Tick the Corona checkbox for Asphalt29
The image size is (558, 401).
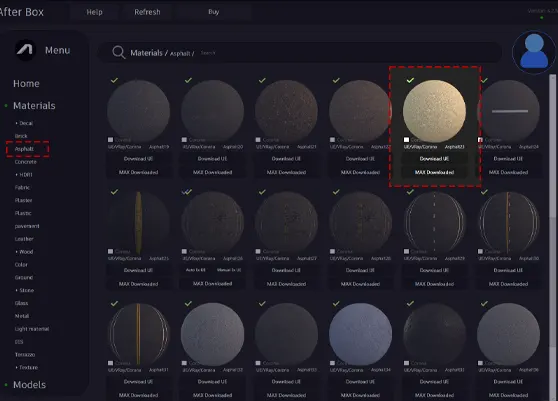406,252
